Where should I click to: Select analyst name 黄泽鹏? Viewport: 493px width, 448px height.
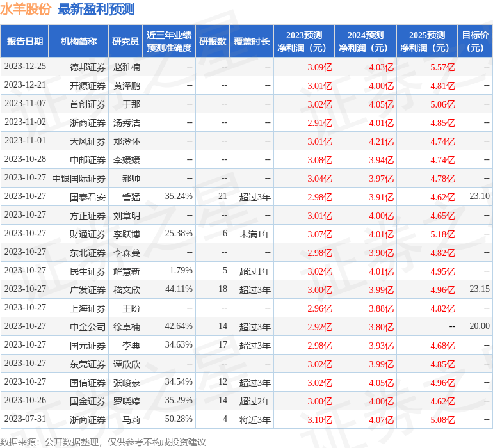point(126,86)
